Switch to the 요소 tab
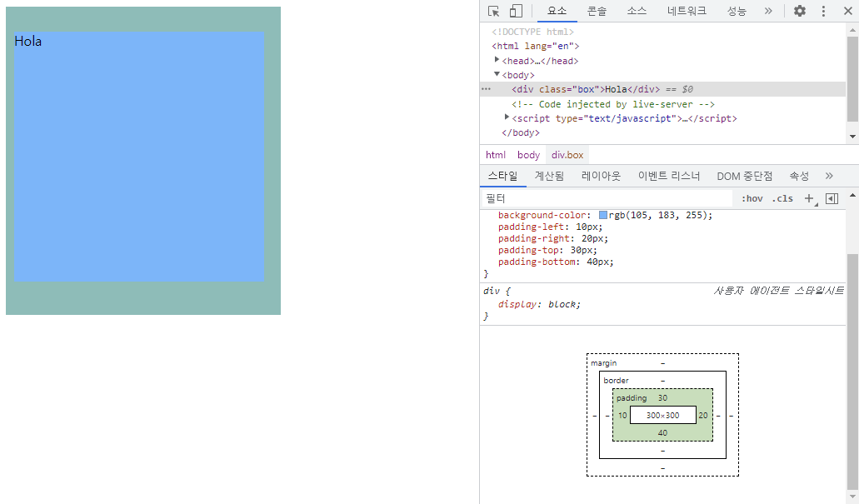Viewport: 859px width, 504px height. (557, 11)
